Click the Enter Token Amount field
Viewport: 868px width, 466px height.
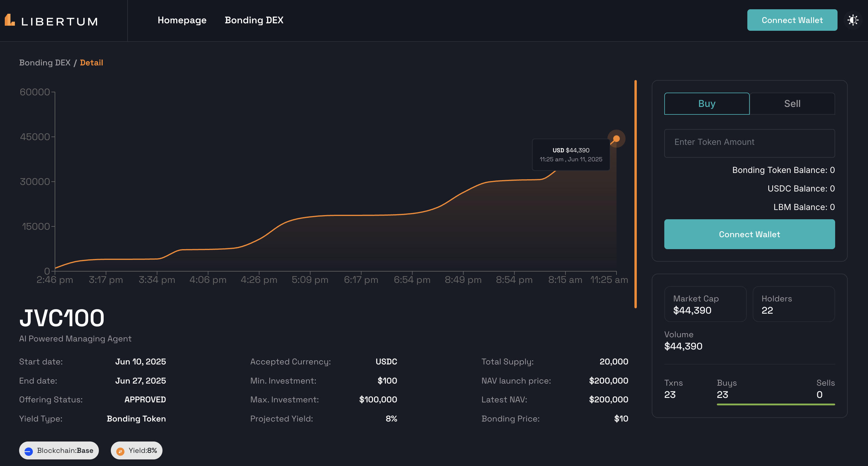749,143
